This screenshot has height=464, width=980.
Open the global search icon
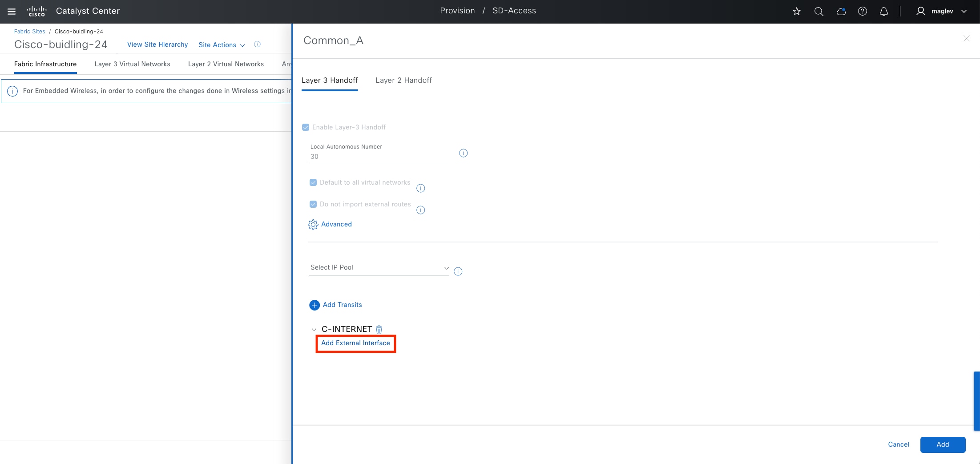[819, 12]
